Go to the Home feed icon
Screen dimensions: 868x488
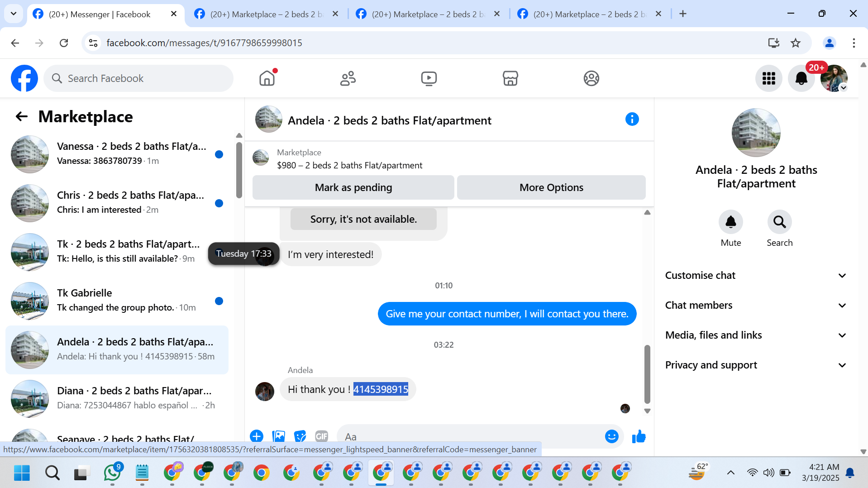tap(267, 78)
